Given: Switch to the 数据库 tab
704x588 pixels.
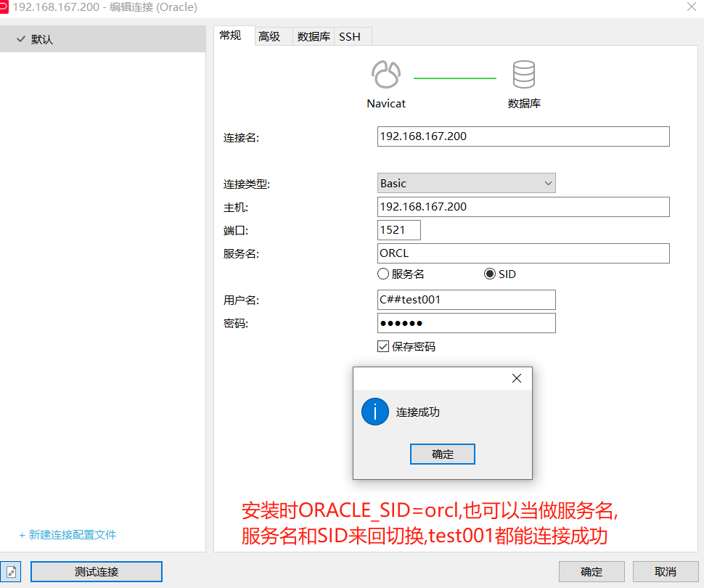Looking at the screenshot, I should point(314,36).
